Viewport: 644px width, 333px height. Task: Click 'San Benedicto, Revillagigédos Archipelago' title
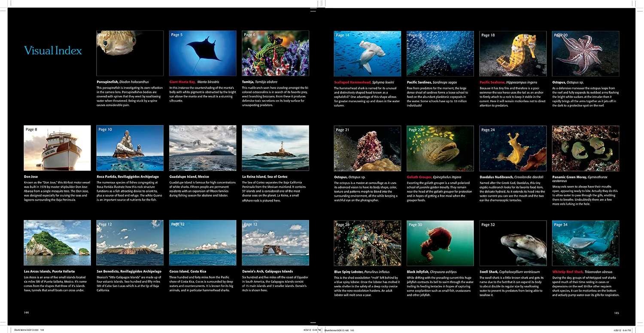(x=129, y=271)
